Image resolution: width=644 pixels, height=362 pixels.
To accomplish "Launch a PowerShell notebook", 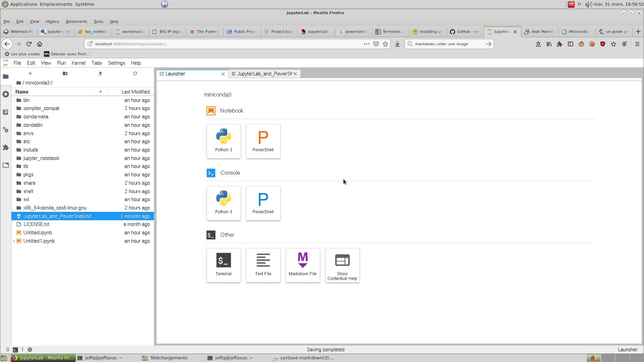I will coord(263,141).
